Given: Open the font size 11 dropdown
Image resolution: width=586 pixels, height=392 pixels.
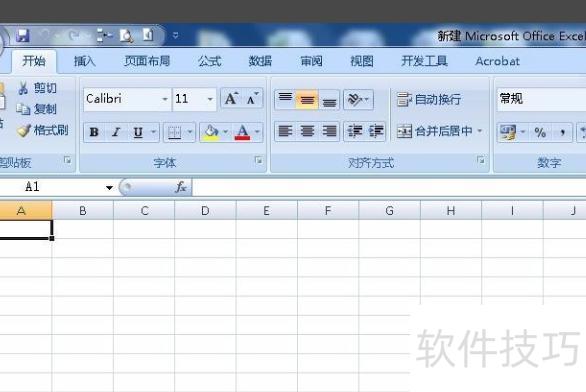Looking at the screenshot, I should click(x=210, y=99).
